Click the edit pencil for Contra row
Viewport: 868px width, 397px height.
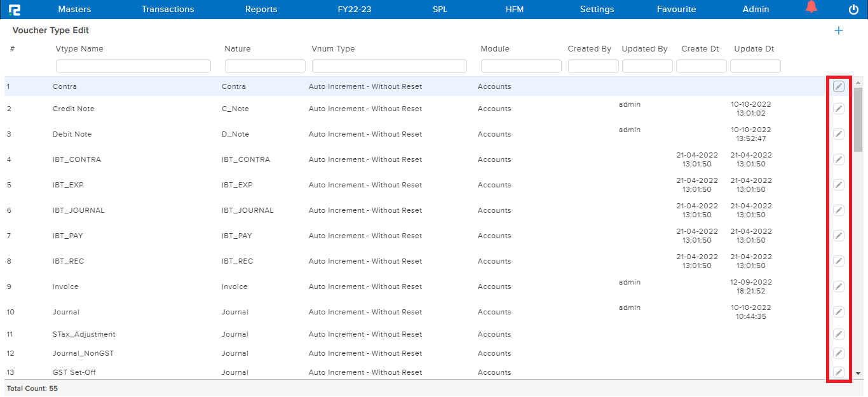(839, 86)
